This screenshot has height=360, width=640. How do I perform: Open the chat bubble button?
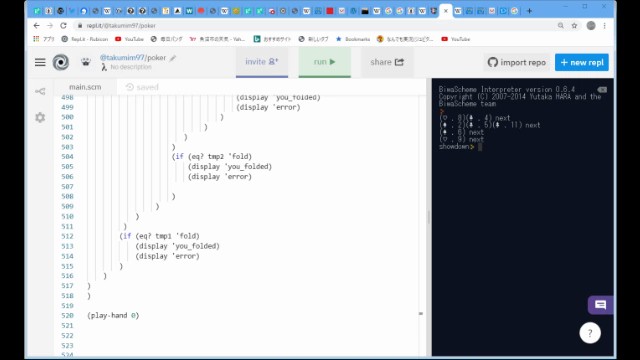600,305
